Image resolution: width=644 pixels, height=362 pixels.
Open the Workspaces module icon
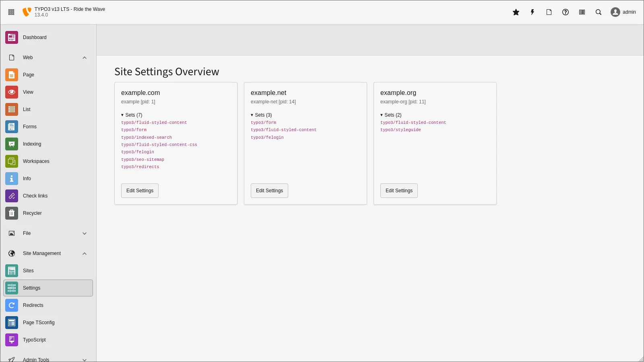[x=11, y=161]
